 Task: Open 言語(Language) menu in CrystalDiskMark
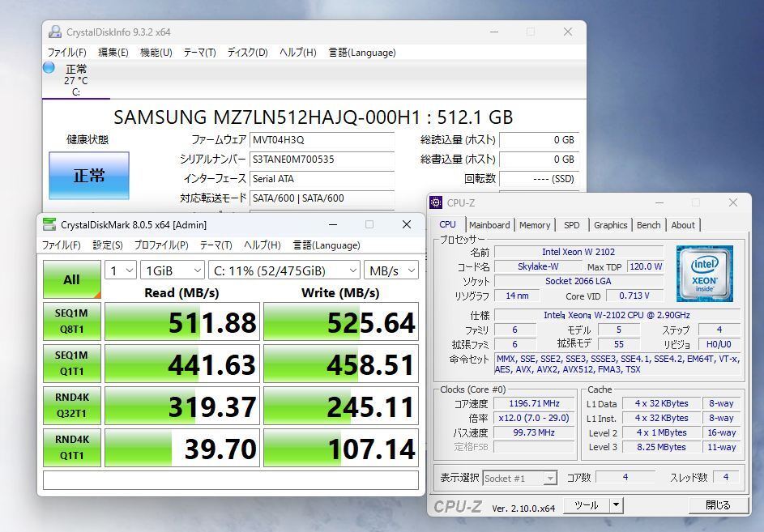pyautogui.click(x=327, y=245)
